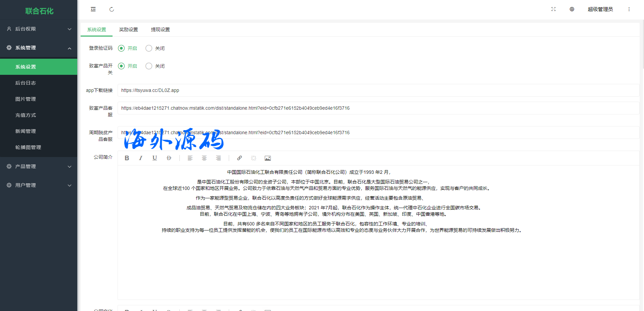
Task: Select 关闭 for 登录验证码
Action: pos(149,48)
